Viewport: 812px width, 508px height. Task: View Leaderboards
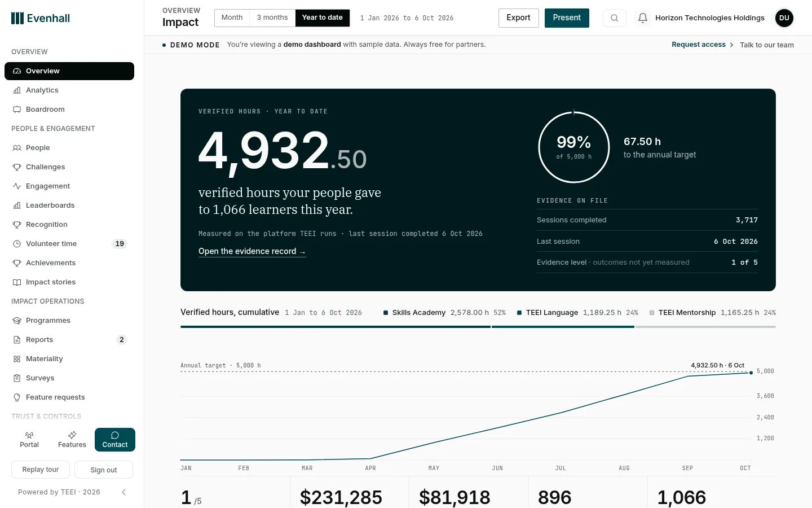coord(69,205)
